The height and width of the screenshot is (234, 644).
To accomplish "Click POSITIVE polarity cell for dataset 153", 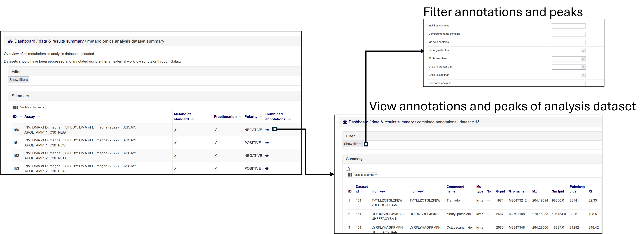I will pyautogui.click(x=253, y=169).
